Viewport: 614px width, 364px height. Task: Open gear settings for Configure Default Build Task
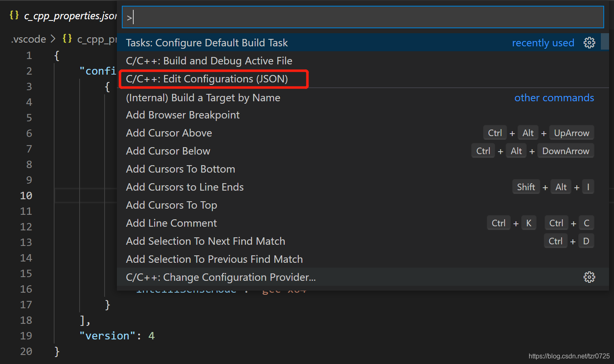point(589,43)
